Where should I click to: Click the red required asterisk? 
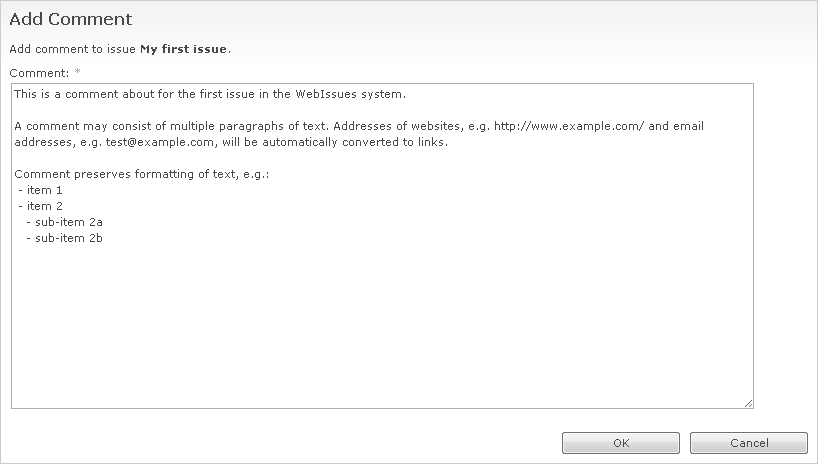pyautogui.click(x=78, y=73)
